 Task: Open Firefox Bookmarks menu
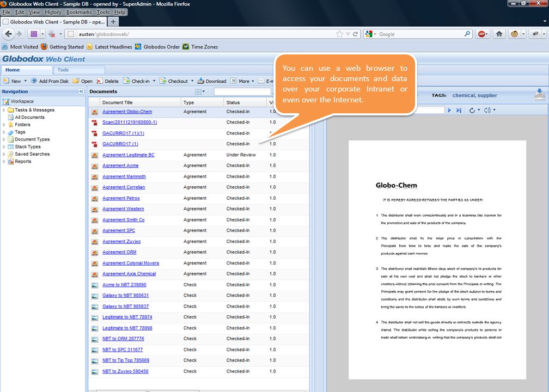tap(79, 12)
